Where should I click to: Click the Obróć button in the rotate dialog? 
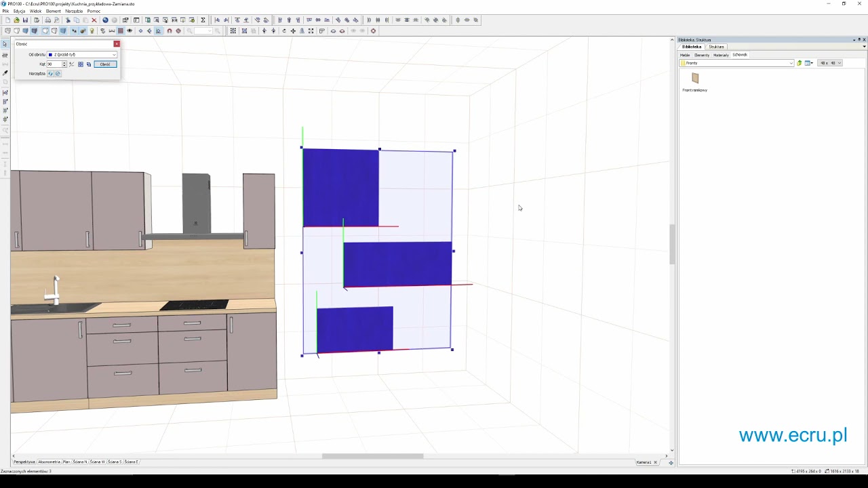[x=105, y=64]
